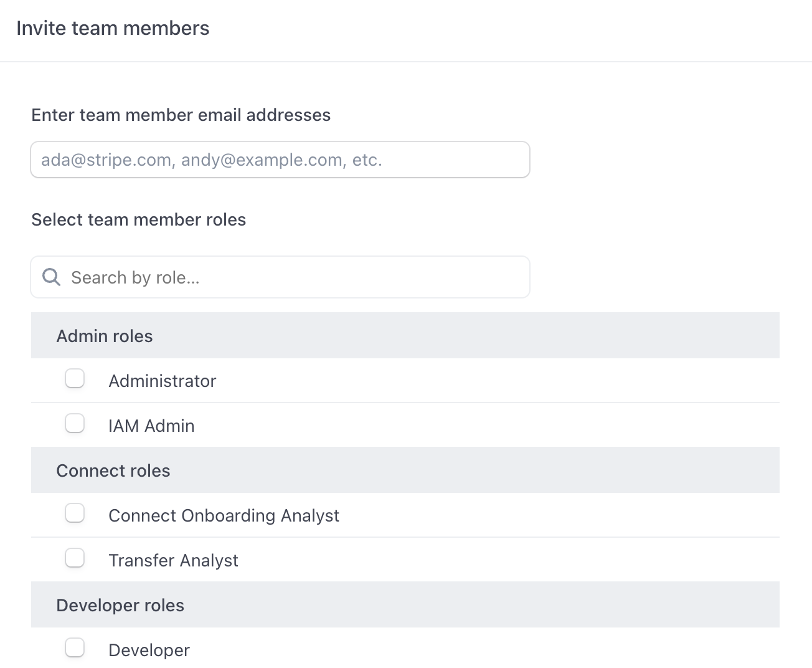Click the Admin roles section header
The height and width of the screenshot is (668, 812).
pyautogui.click(x=104, y=335)
